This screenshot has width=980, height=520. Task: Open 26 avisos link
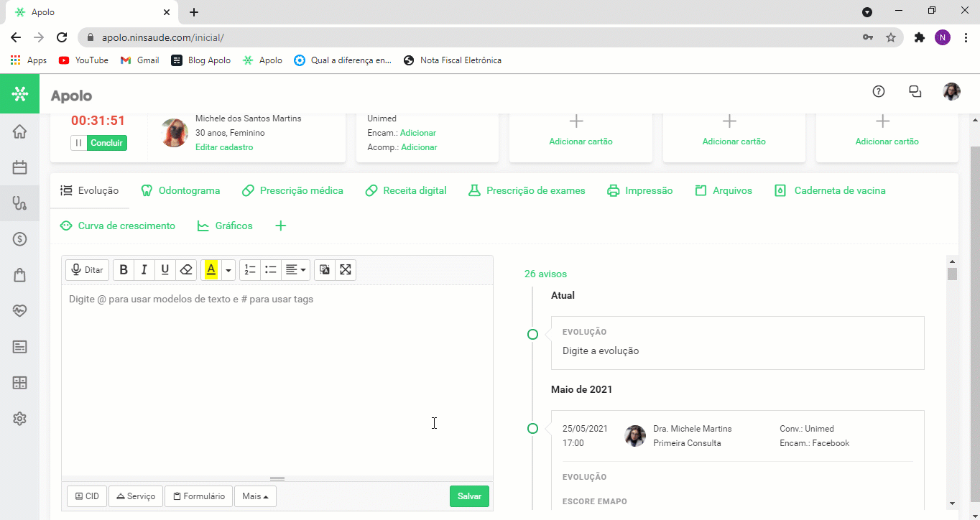coord(545,274)
